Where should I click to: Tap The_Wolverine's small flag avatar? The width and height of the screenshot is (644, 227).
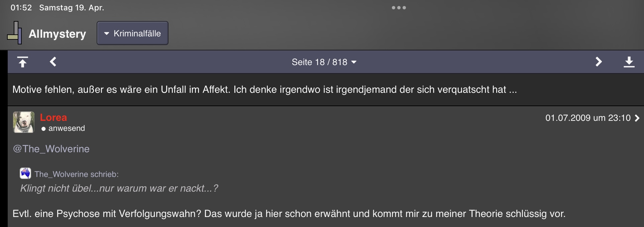point(25,173)
